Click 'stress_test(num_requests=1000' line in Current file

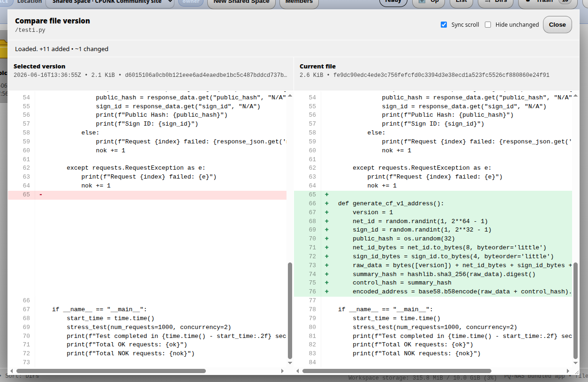point(435,327)
